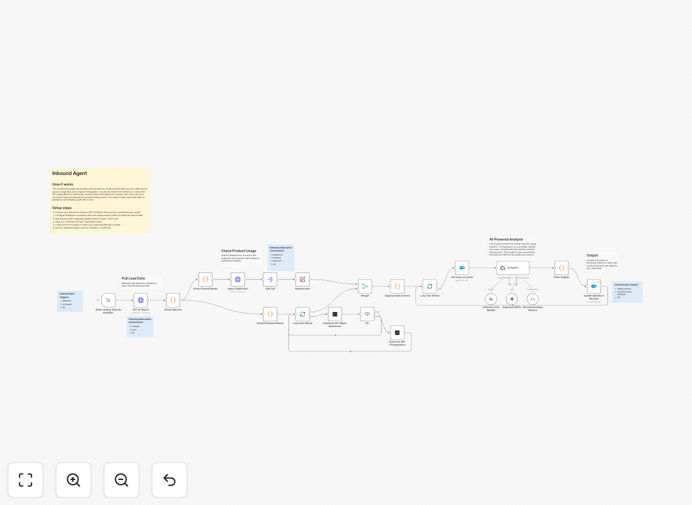
Task: Open the GET SF Report HTTP node
Action: [x=141, y=300]
